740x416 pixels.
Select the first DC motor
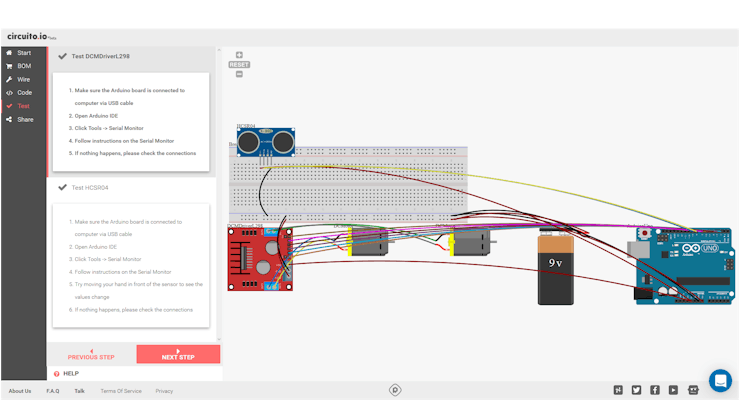click(x=369, y=242)
